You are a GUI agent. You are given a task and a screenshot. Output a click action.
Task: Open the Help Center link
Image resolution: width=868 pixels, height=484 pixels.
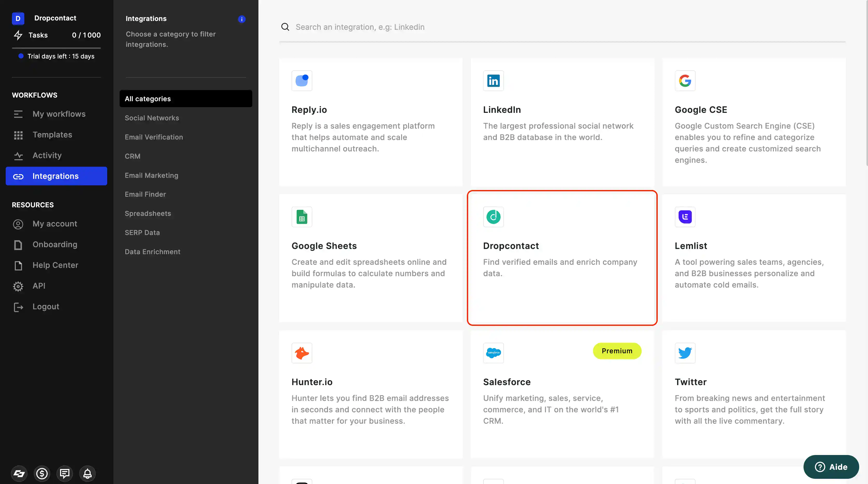(55, 265)
